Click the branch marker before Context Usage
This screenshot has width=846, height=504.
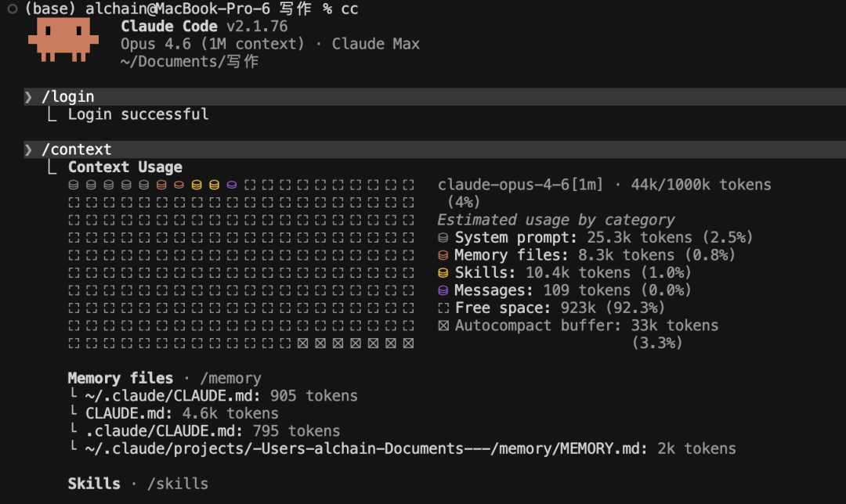52,167
